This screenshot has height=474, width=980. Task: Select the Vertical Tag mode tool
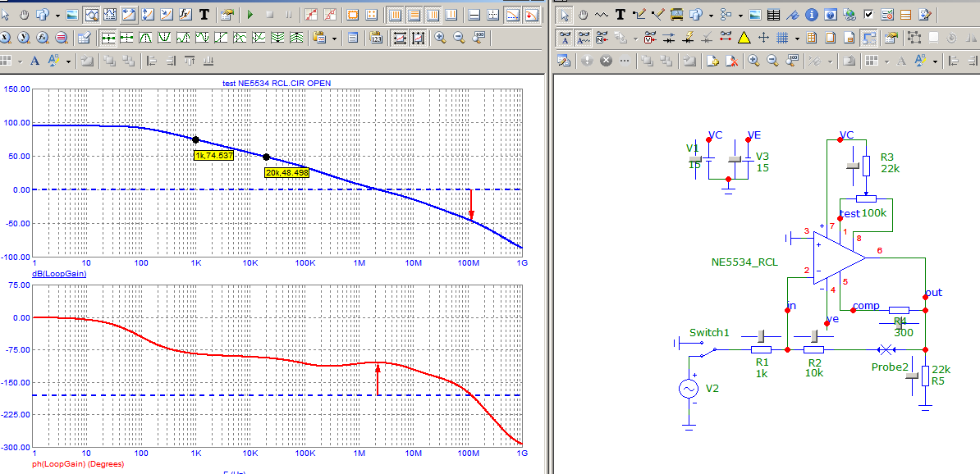(148, 15)
